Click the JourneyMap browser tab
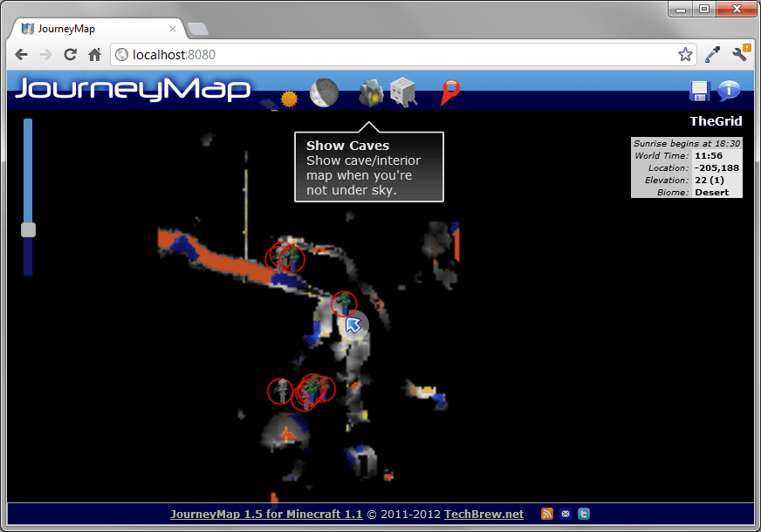Viewport: 761px width, 532px height. point(96,28)
